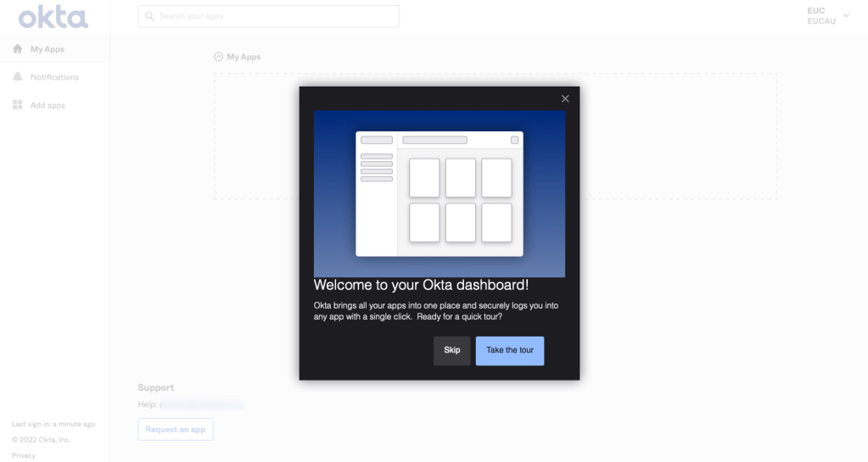This screenshot has width=868, height=462.
Task: Collapse the My Apps section using its chevron
Action: 219,57
